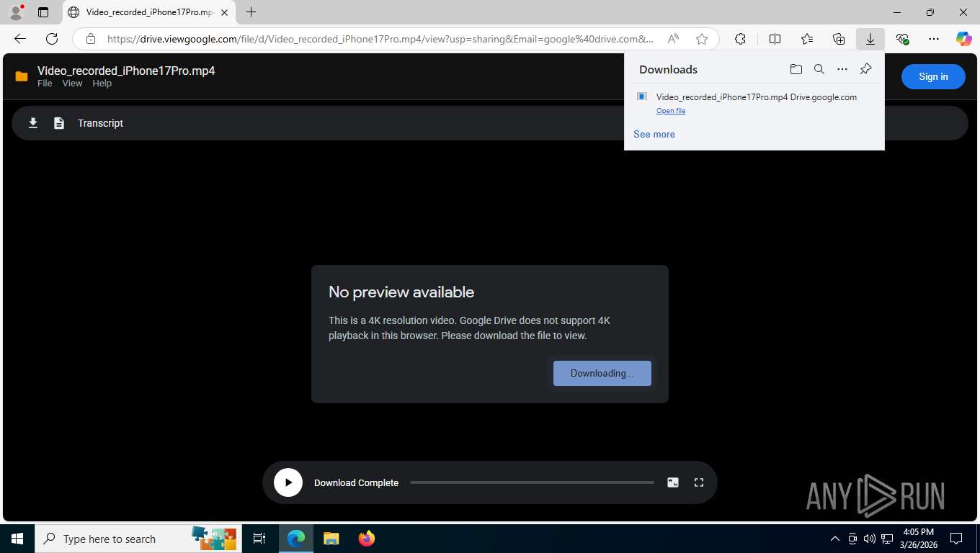Click the address bar lock icon

pyautogui.click(x=90, y=39)
